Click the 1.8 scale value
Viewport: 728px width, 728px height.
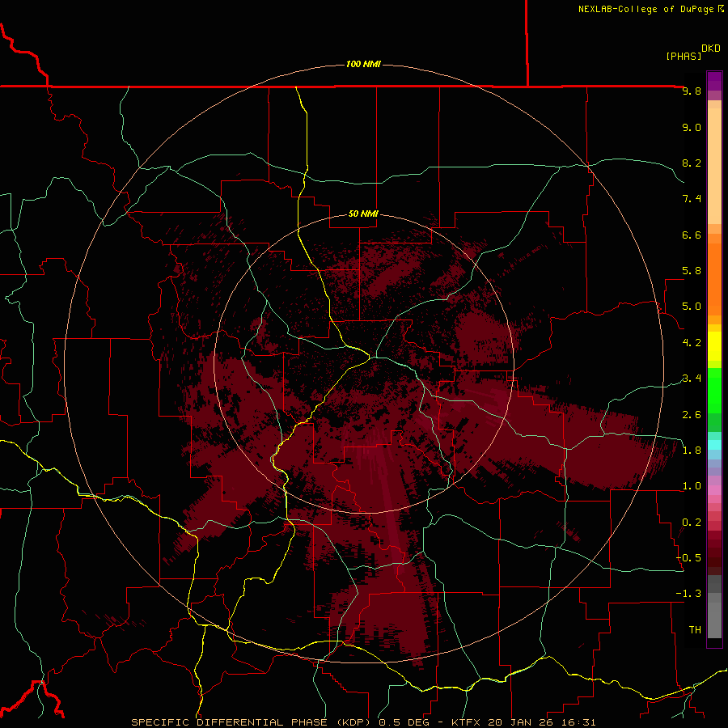[692, 451]
